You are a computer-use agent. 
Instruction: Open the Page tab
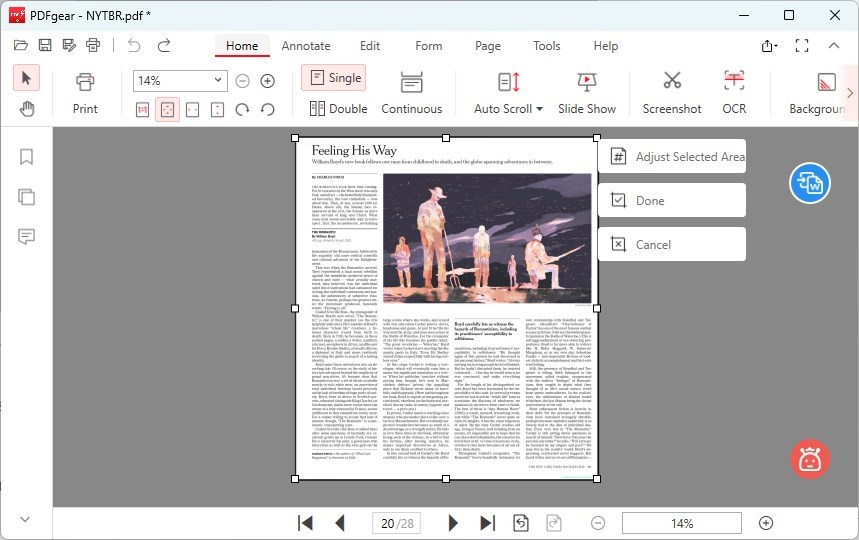488,46
